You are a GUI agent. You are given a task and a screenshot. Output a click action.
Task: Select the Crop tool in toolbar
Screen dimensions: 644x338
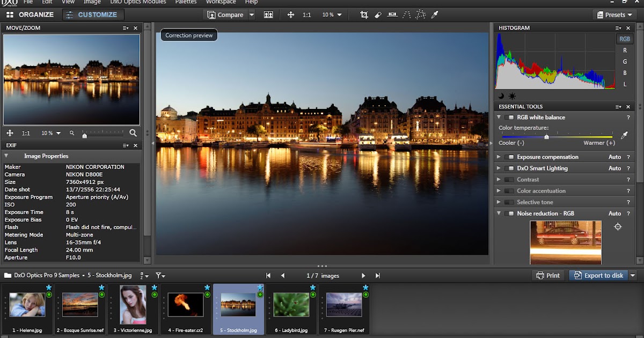pyautogui.click(x=364, y=15)
